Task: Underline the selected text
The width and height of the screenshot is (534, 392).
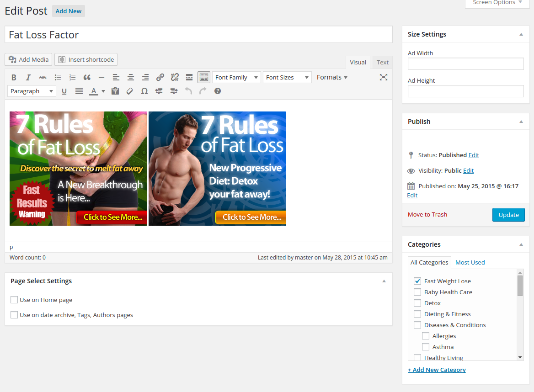Action: click(x=64, y=91)
